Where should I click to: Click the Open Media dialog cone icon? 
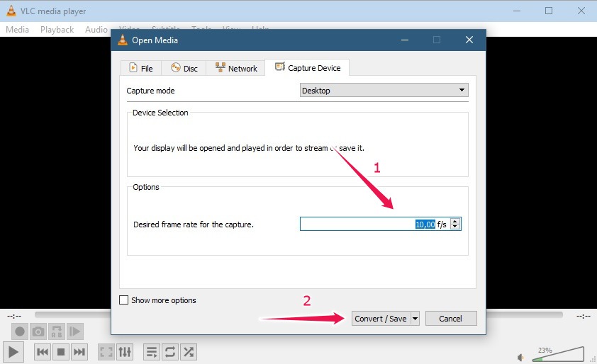[123, 40]
